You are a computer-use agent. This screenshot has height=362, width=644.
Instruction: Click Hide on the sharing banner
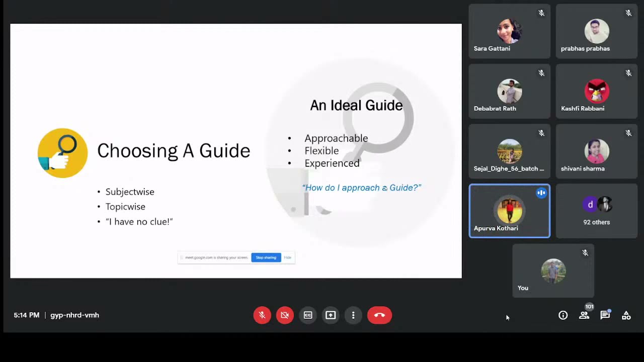pos(287,257)
